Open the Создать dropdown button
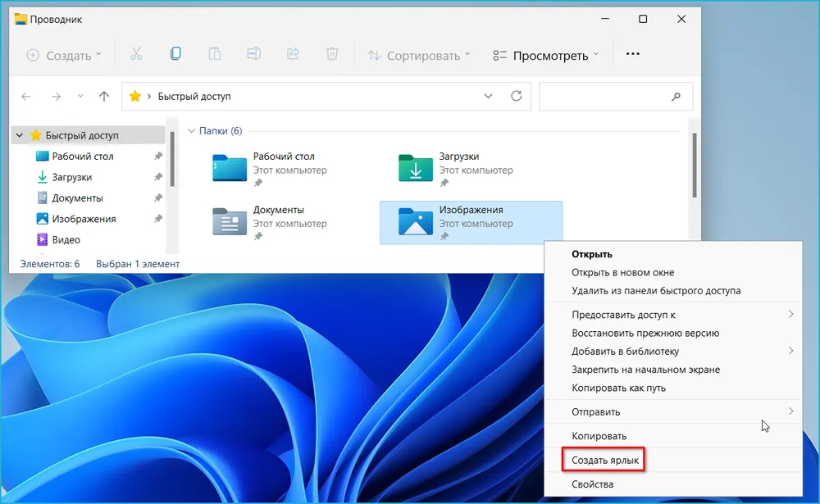This screenshot has width=820, height=504. pyautogui.click(x=64, y=56)
